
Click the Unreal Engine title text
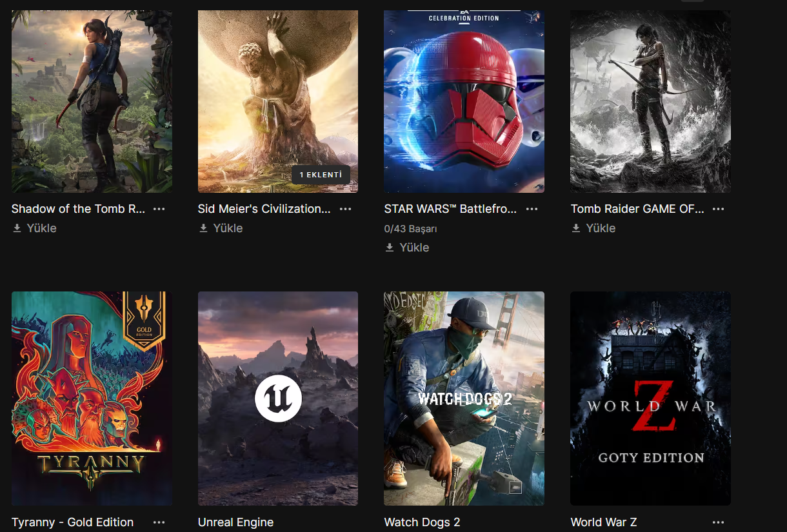coord(236,522)
